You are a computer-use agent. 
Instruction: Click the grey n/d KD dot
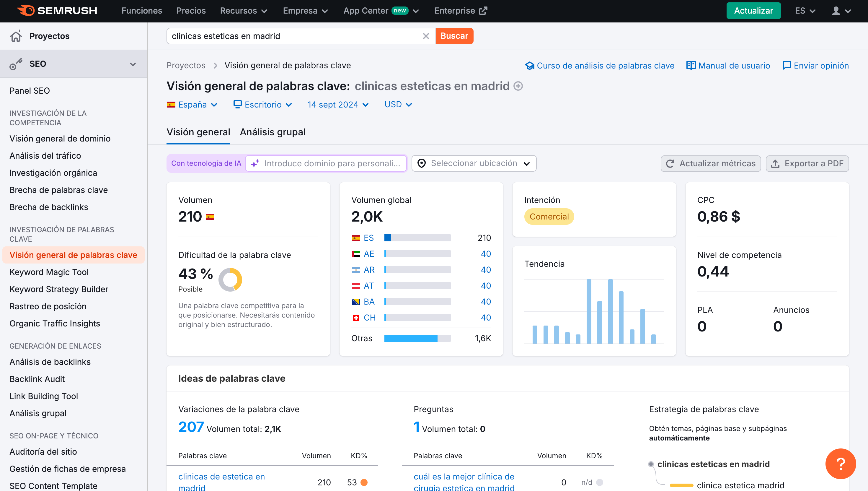599,482
